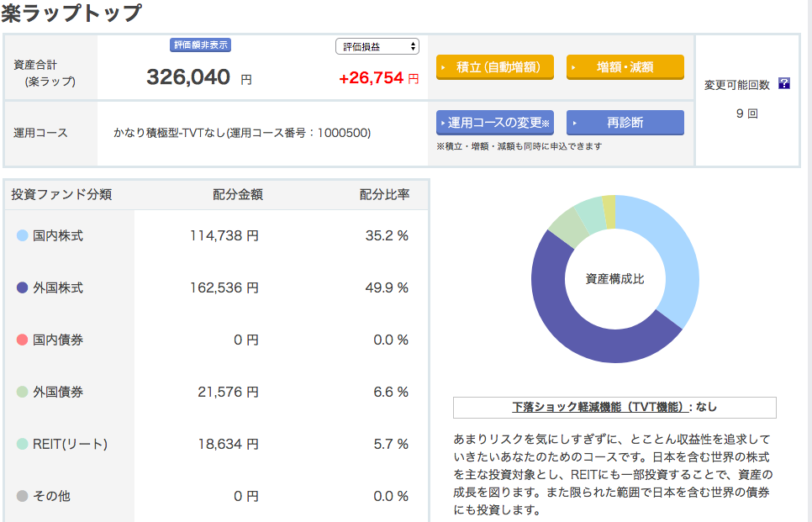The image size is (812, 522).
Task: Select the その他 gray legend dot
Action: click(x=22, y=496)
